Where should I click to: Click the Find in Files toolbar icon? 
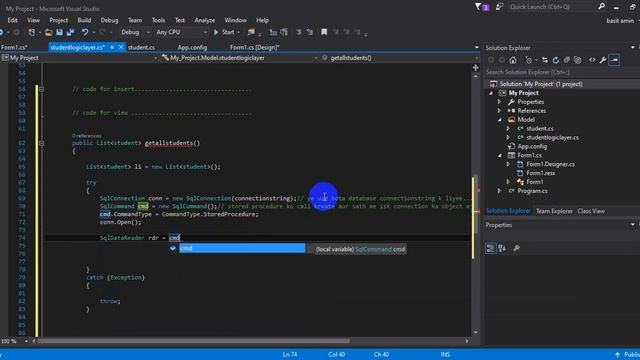(x=251, y=32)
